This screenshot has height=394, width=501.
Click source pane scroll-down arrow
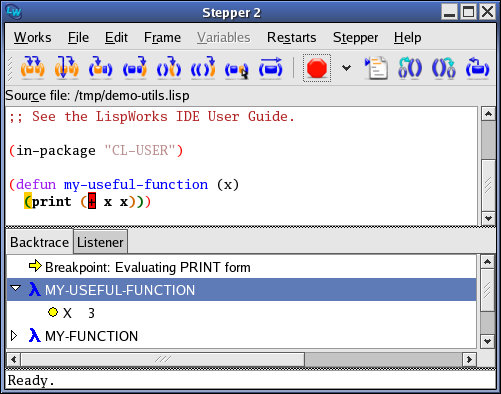pyautogui.click(x=488, y=219)
